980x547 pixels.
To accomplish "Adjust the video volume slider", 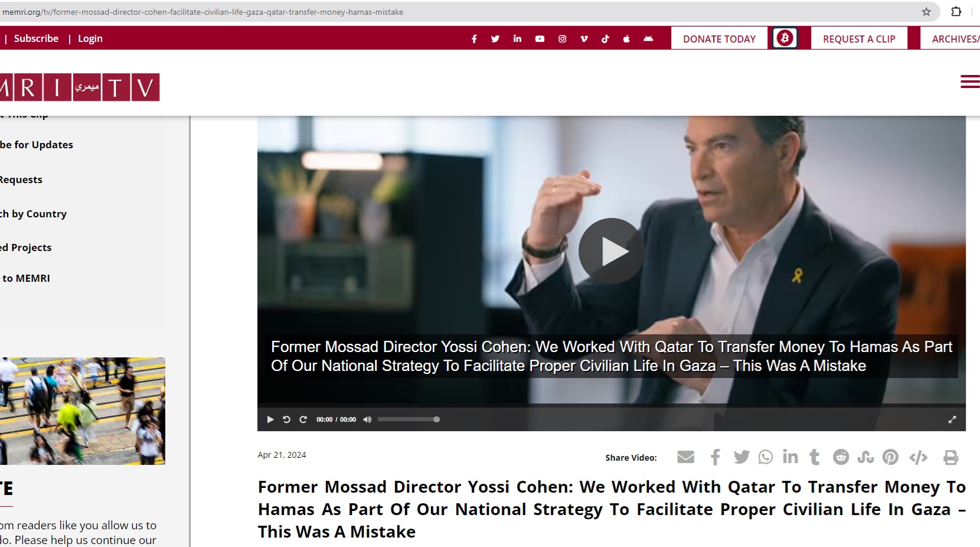I will point(409,419).
